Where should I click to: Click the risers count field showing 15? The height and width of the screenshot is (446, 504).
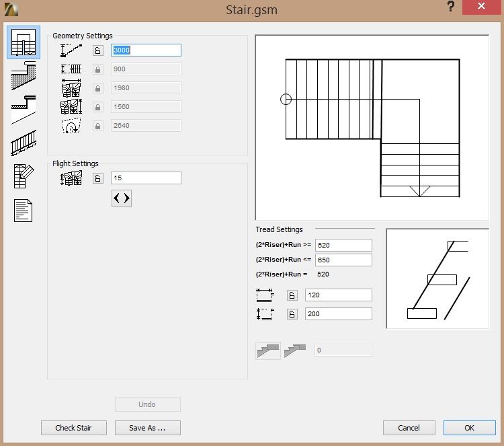click(x=146, y=178)
